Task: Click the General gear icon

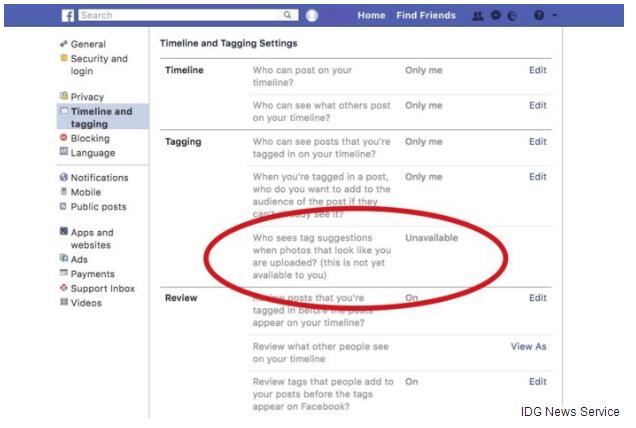Action: 63,43
